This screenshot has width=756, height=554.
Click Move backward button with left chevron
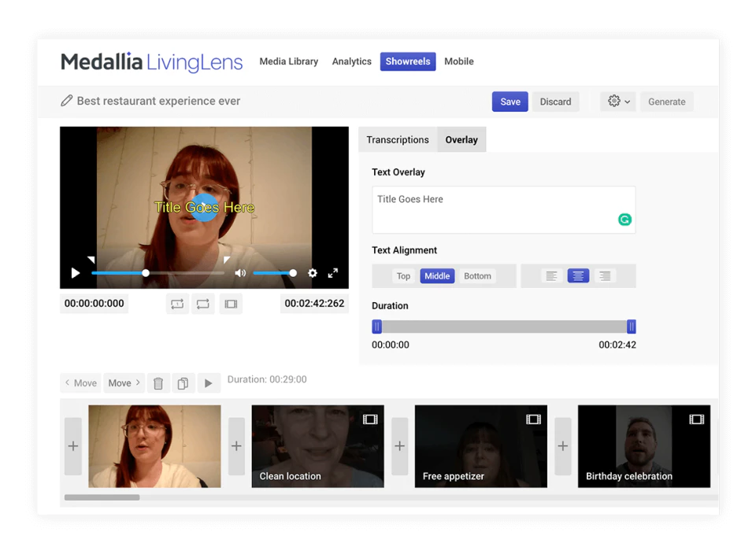pos(80,382)
